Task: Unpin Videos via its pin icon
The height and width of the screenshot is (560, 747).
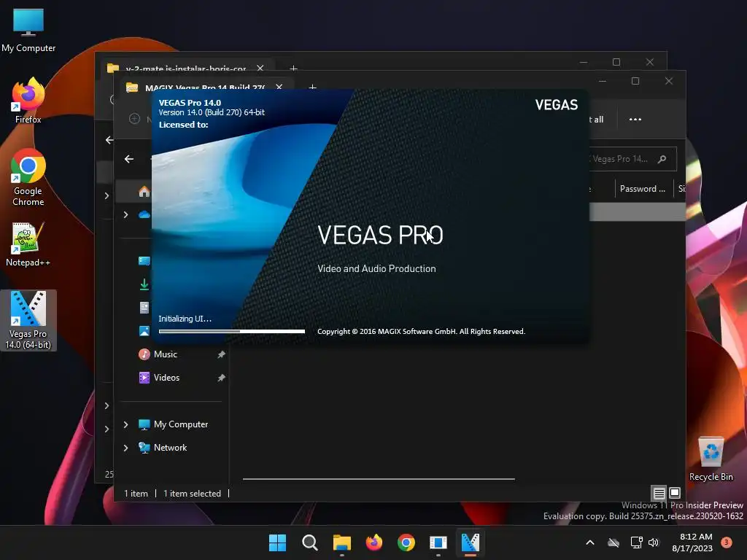Action: (x=221, y=378)
